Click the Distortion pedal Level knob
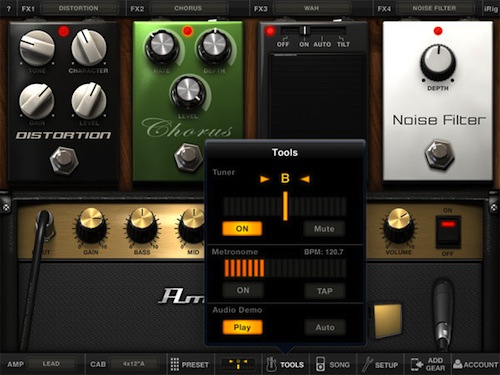The height and width of the screenshot is (375, 500). 89,101
